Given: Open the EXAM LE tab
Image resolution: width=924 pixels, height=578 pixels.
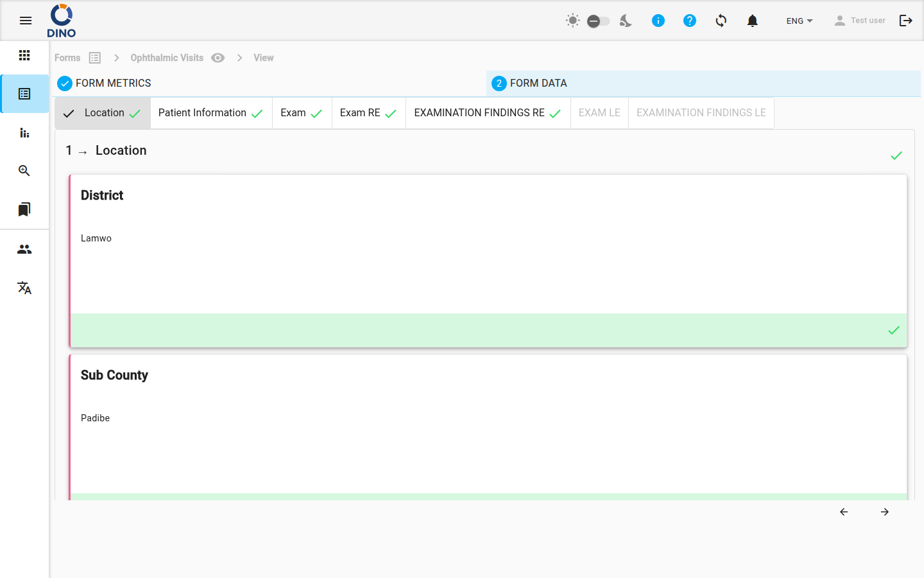Looking at the screenshot, I should tap(599, 113).
